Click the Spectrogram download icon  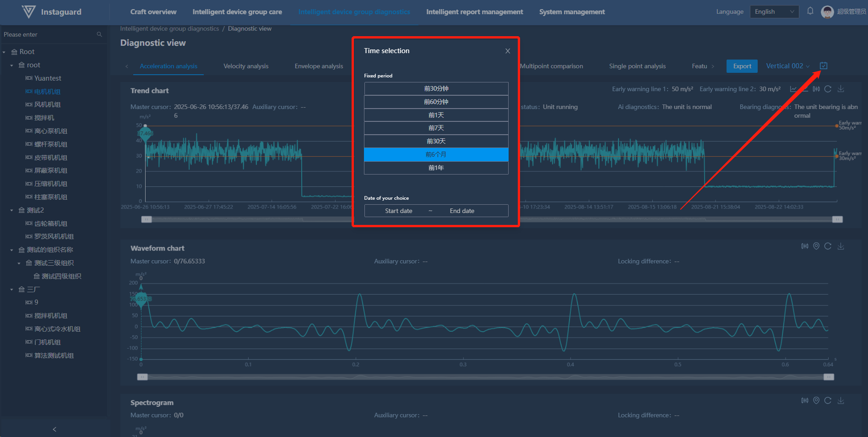click(x=841, y=401)
